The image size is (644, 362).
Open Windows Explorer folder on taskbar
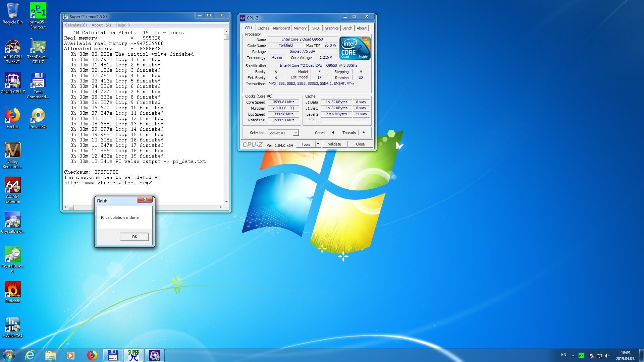[x=50, y=355]
